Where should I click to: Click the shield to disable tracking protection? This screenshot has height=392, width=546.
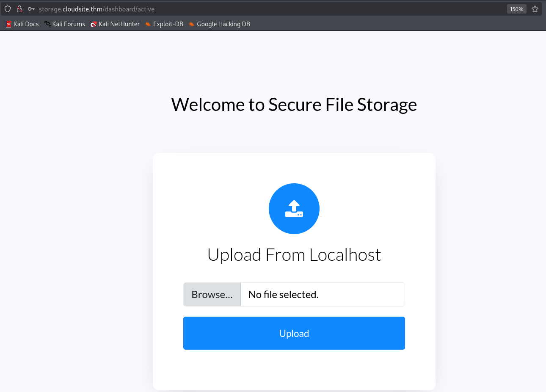7,8
